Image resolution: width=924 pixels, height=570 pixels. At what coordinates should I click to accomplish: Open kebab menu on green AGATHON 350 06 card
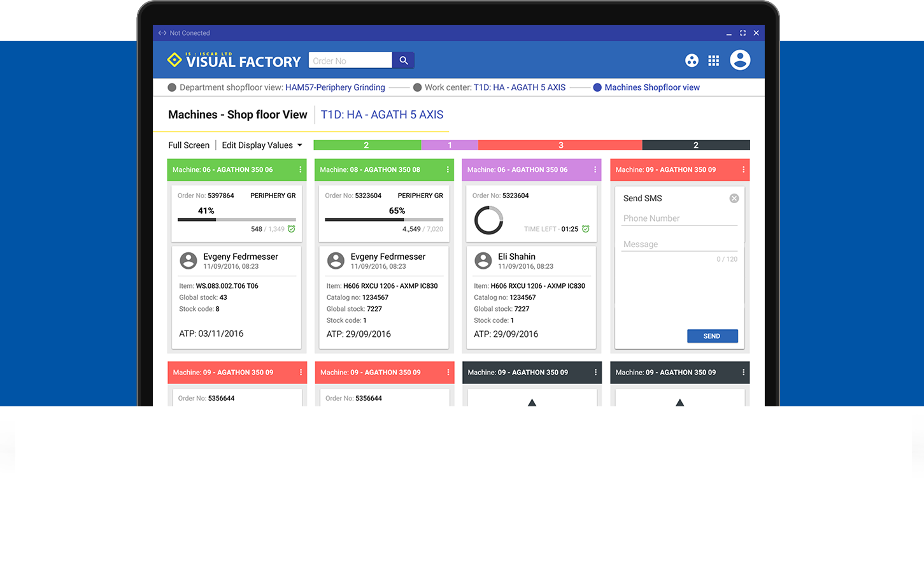301,170
